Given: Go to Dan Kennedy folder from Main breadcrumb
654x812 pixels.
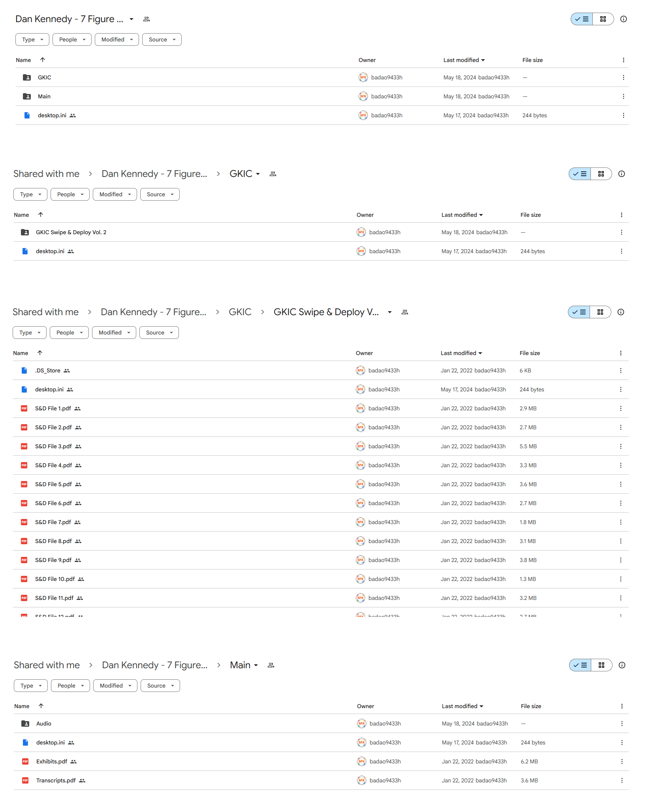Looking at the screenshot, I should [x=154, y=665].
